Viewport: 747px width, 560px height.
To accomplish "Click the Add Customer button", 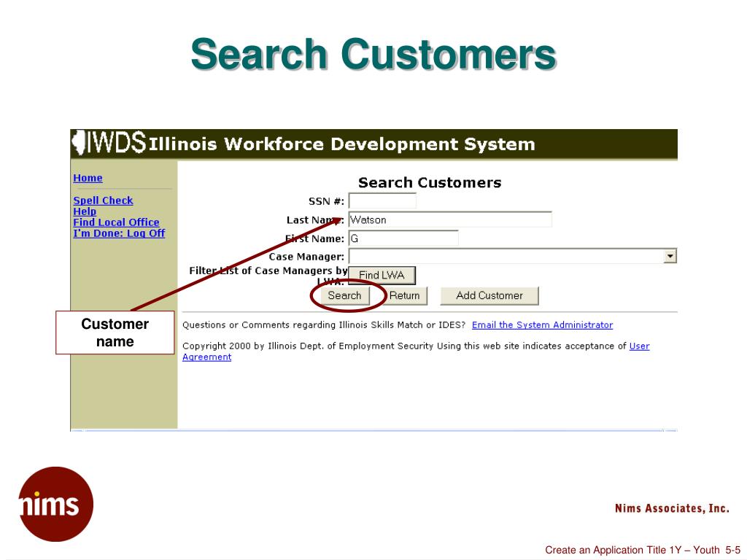I will tap(489, 295).
